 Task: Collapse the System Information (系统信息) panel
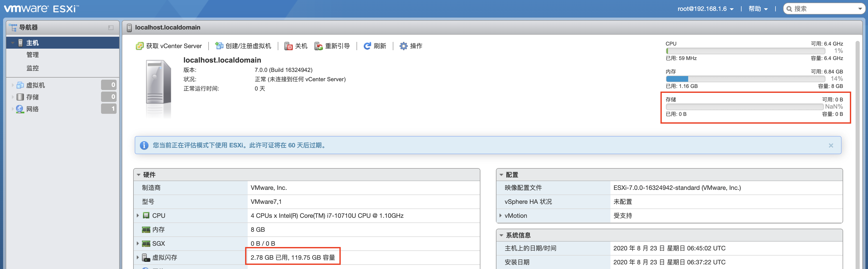pyautogui.click(x=501, y=235)
